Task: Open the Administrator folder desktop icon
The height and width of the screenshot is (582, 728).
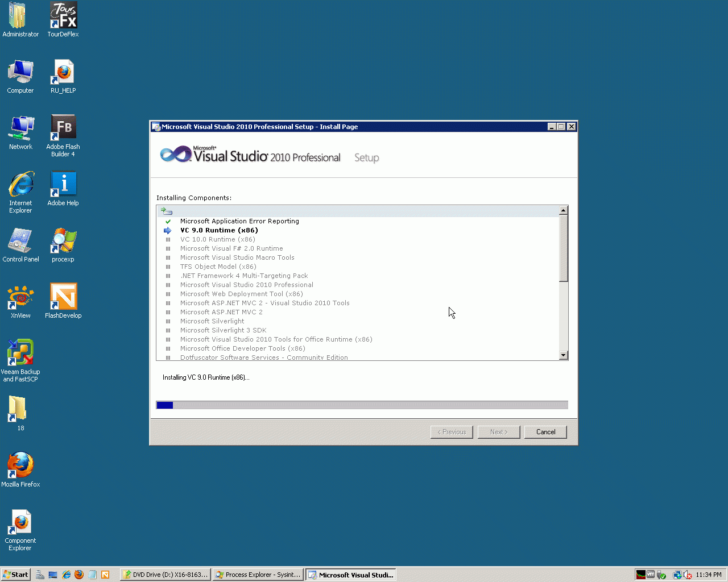Action: [20, 20]
